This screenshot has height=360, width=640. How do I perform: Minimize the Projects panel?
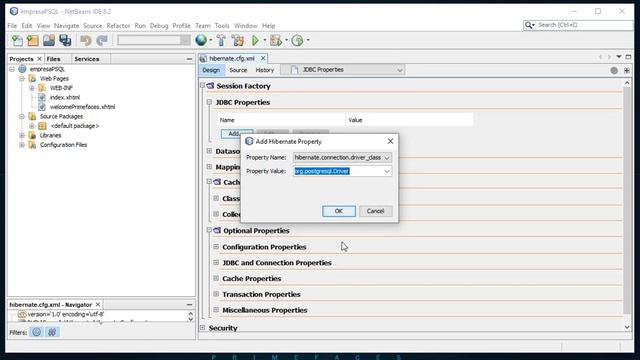(x=189, y=59)
